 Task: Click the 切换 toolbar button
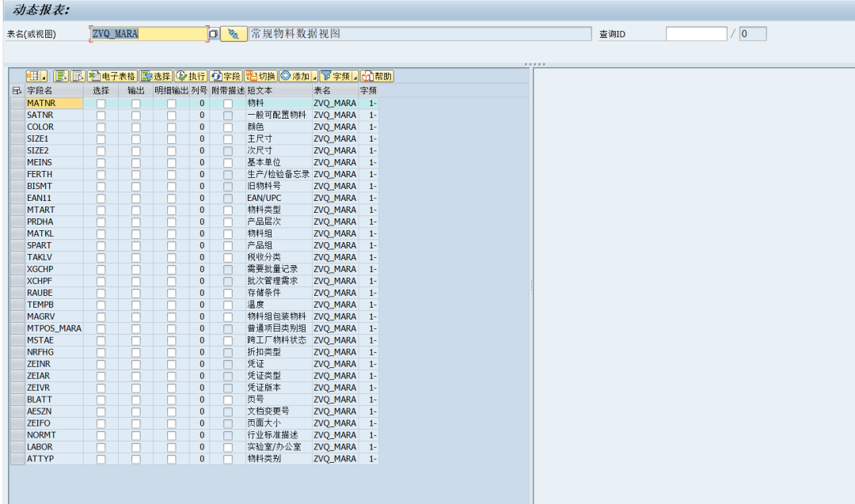260,76
